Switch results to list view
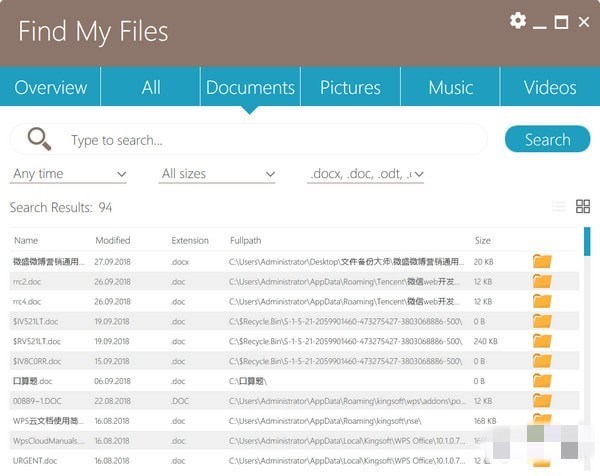600x476 pixels. [x=559, y=207]
